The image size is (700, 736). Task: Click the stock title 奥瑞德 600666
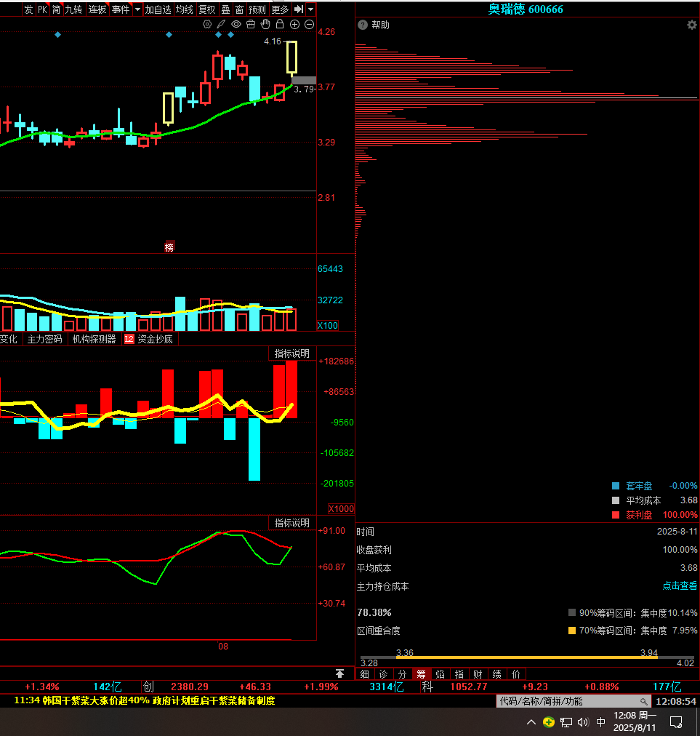click(x=526, y=9)
